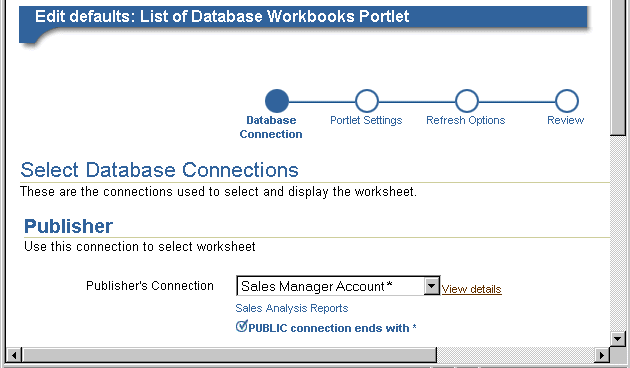Click the vertical scrollbar thumb
Screen dimensions: 630x368
[x=618, y=67]
